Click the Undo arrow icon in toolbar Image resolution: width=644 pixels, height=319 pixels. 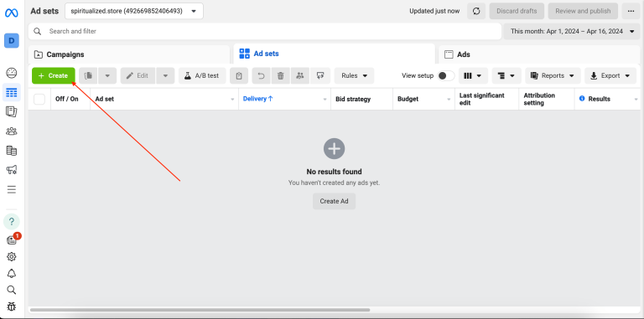point(262,76)
